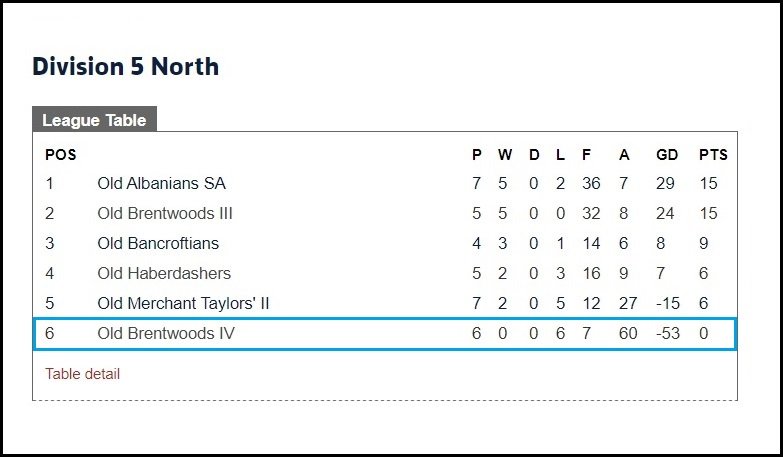Click Old Haberdashers team name
Screen dimensions: 783x457
164,273
